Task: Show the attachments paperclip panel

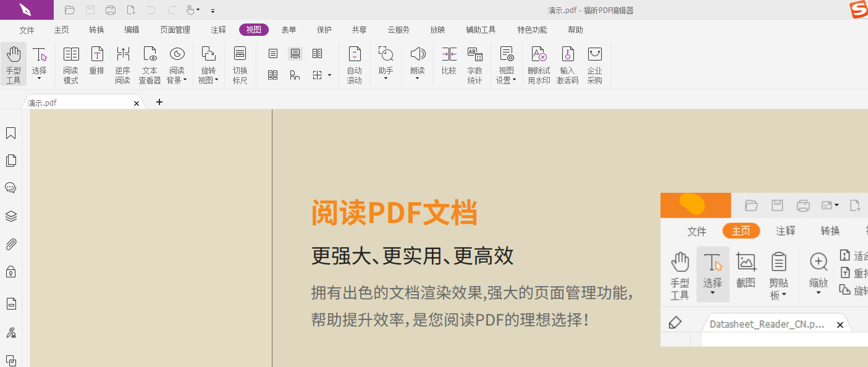Action: tap(11, 244)
